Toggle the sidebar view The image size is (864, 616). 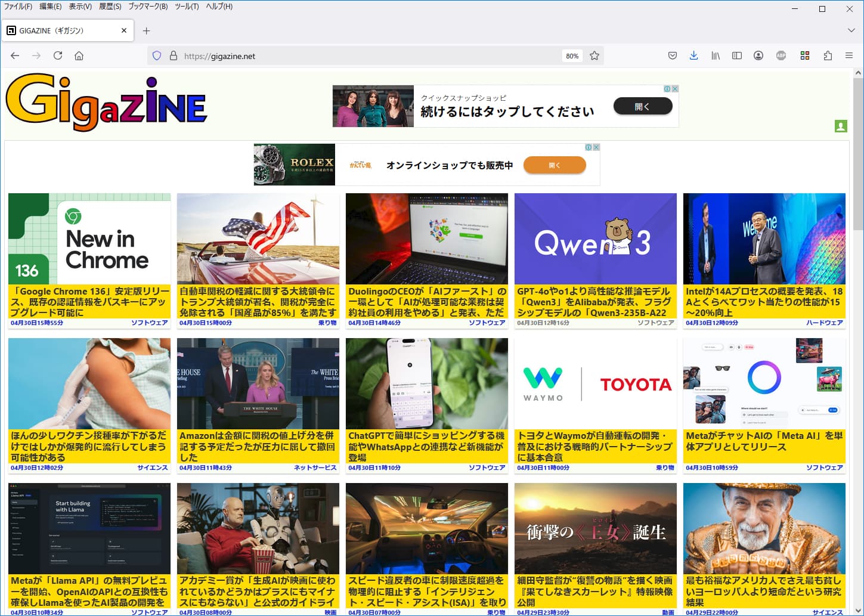tap(737, 55)
